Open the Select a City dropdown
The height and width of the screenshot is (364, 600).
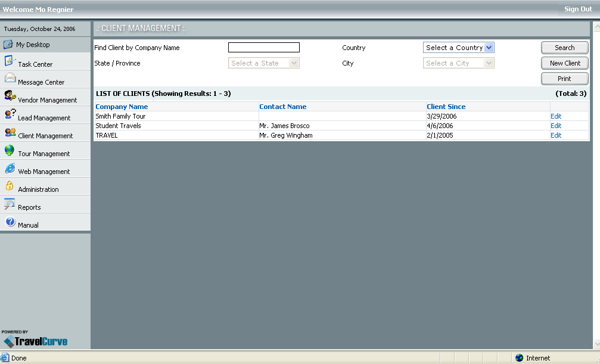[x=458, y=63]
